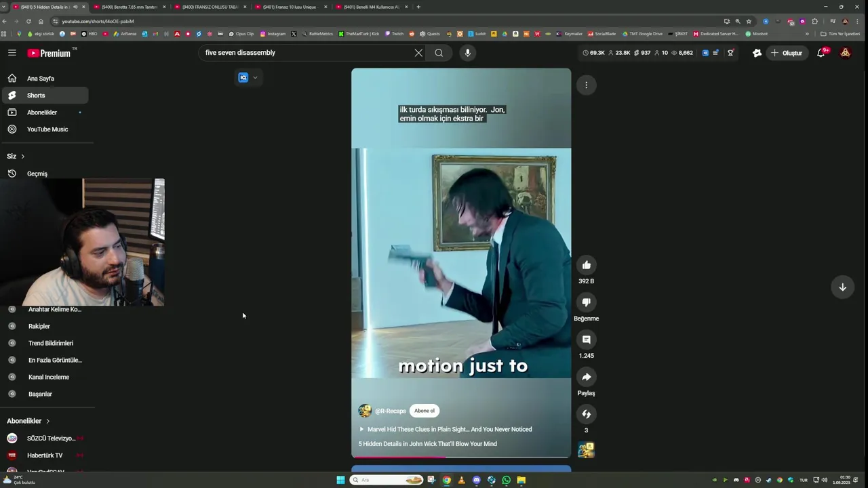Dislike the short (Beğenme)
Screen dimensions: 868x488
click(x=587, y=302)
